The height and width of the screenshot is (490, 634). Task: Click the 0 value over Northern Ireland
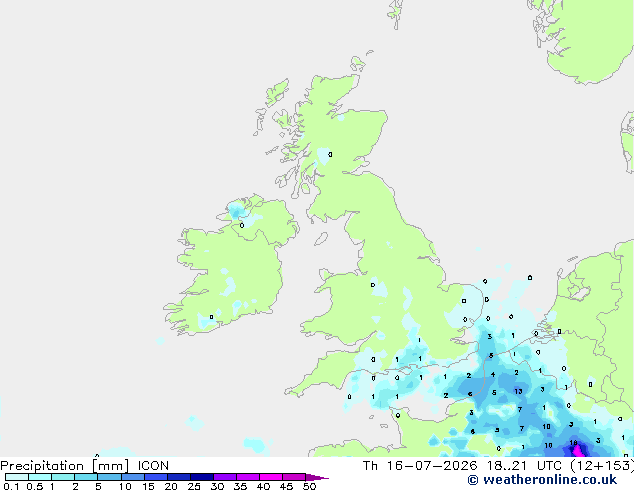pos(242,225)
